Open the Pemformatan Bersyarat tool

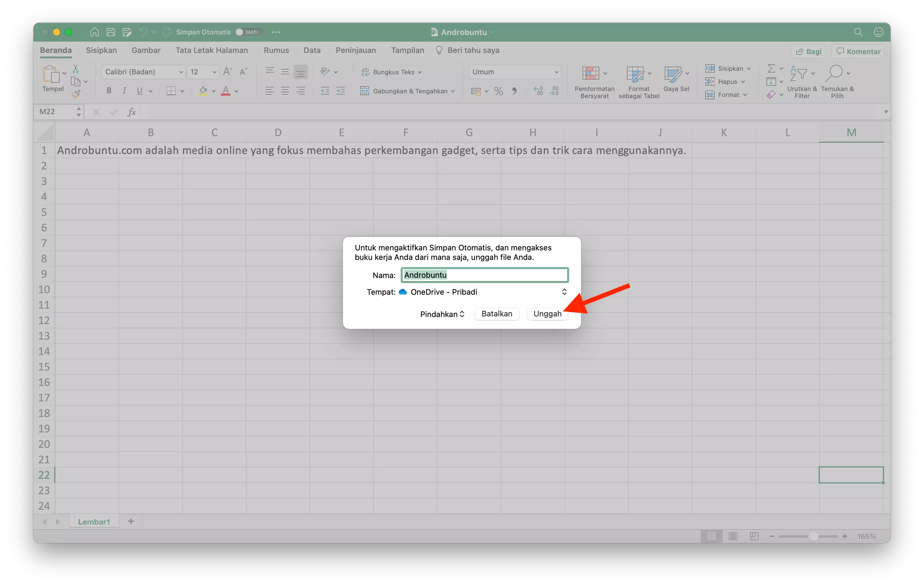coord(594,81)
